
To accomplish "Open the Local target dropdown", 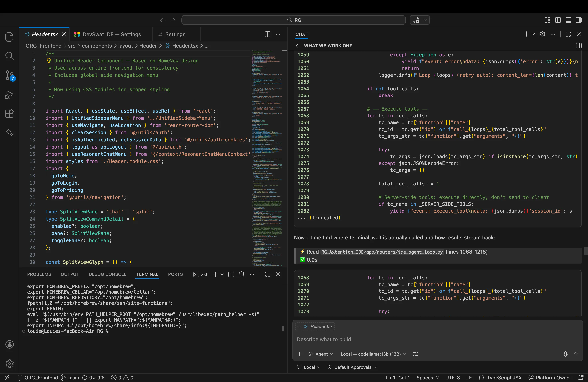I will tap(309, 367).
